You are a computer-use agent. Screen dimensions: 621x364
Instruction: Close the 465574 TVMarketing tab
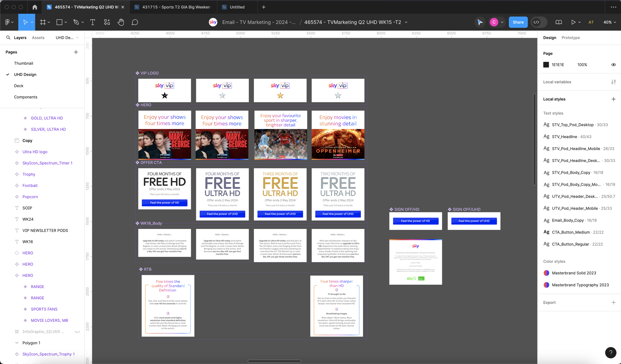point(123,7)
